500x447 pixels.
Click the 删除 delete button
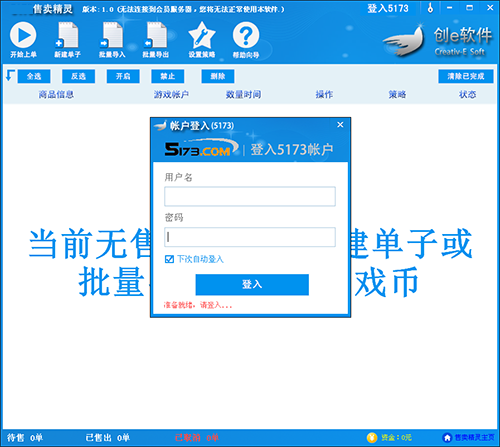tap(218, 76)
